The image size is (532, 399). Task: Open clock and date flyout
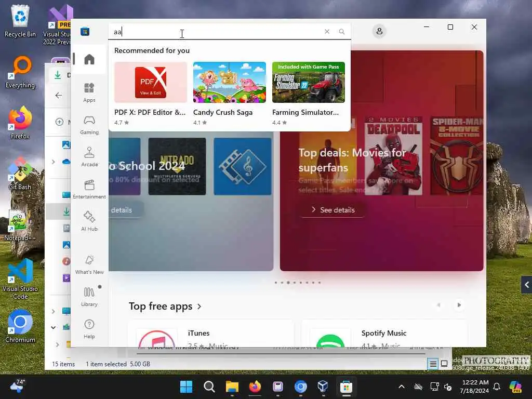(x=474, y=387)
